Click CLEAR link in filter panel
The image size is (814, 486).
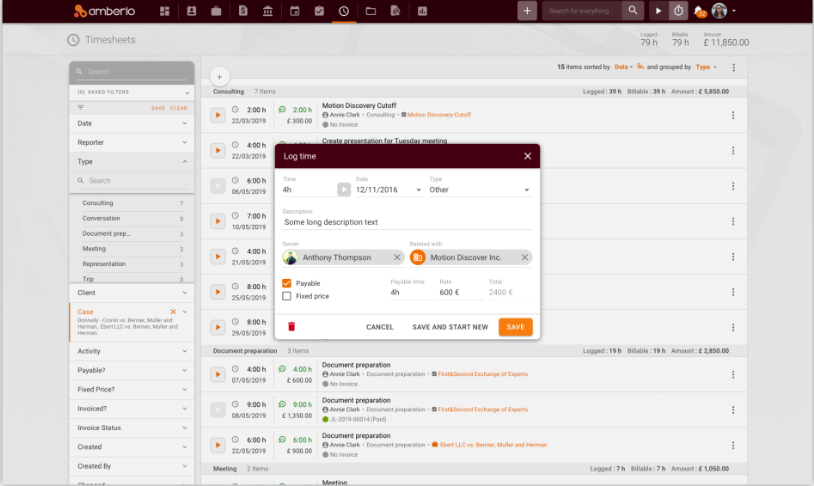179,109
